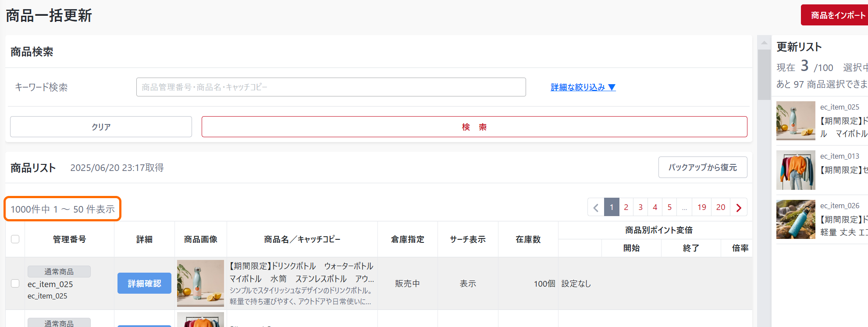Select ec_item_026 blue bottle thumbnail in the update list
The height and width of the screenshot is (327, 868).
coord(796,219)
